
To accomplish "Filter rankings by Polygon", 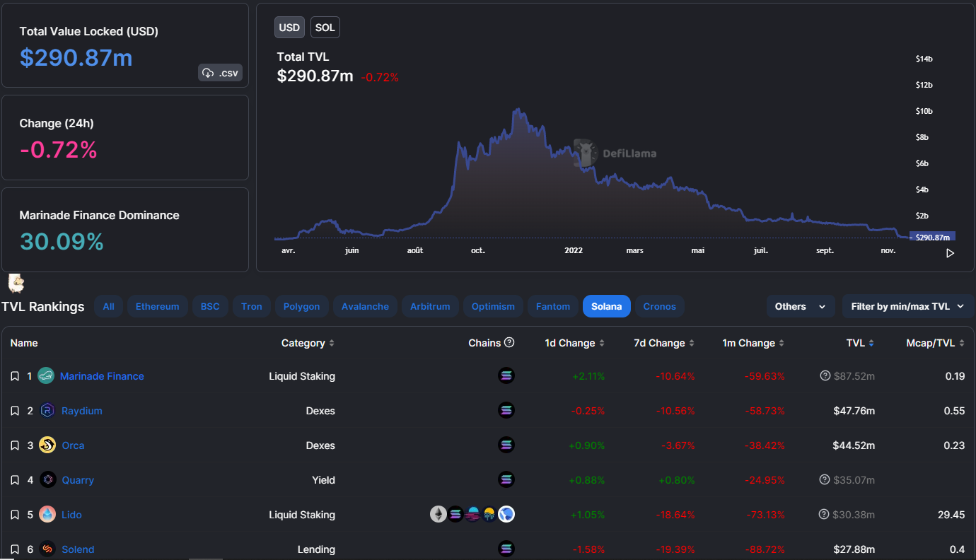I will 302,306.
